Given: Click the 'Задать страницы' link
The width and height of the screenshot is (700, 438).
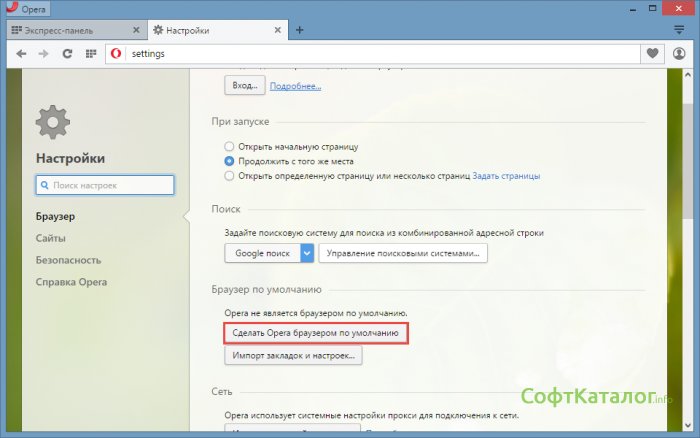Looking at the screenshot, I should coord(506,176).
